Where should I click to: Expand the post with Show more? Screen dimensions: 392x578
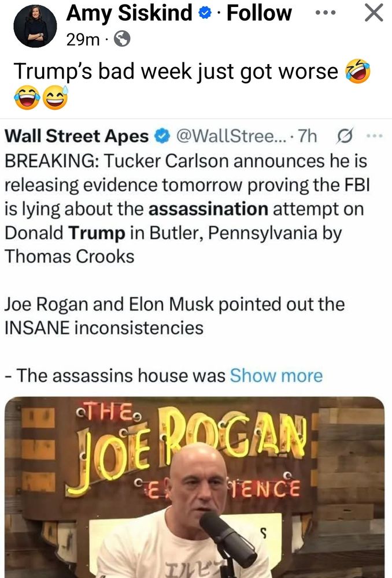[x=276, y=375]
